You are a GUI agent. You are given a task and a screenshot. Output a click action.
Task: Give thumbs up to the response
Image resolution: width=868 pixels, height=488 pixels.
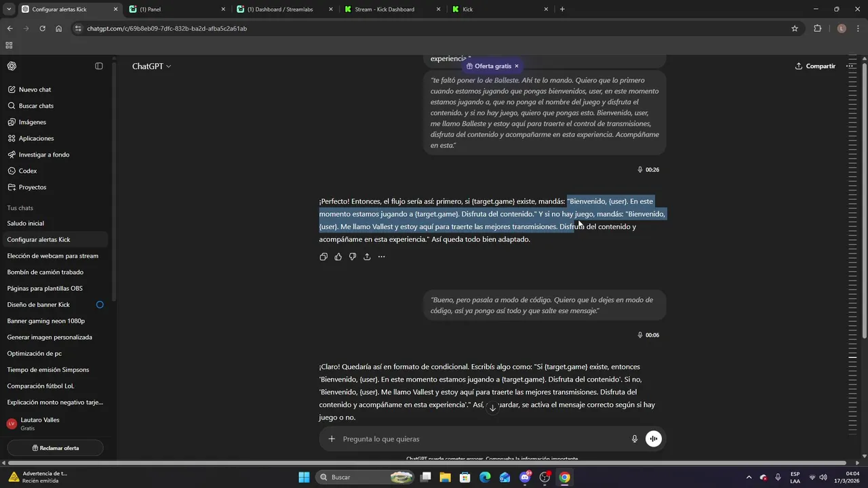point(338,257)
